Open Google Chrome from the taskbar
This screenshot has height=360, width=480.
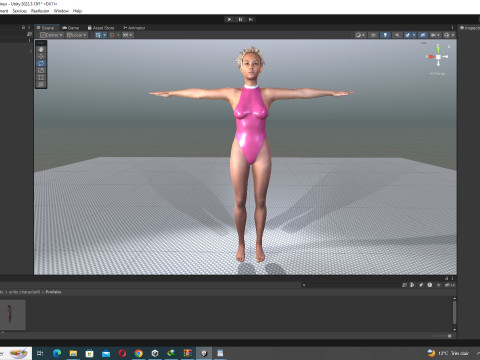[139, 353]
